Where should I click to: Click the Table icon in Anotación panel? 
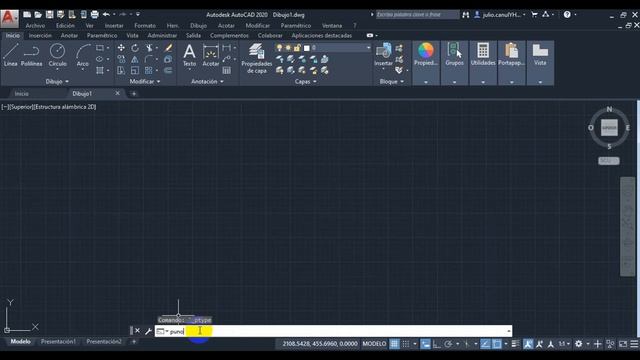pyautogui.click(x=227, y=71)
